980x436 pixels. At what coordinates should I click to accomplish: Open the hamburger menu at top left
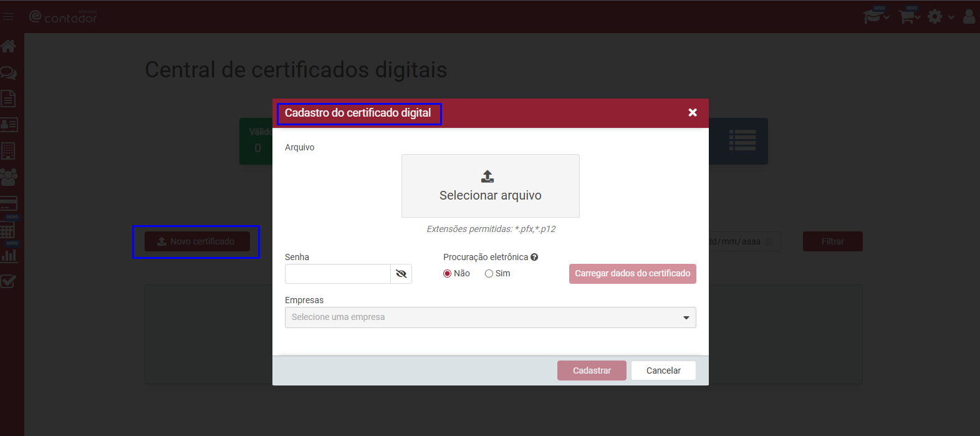click(8, 17)
